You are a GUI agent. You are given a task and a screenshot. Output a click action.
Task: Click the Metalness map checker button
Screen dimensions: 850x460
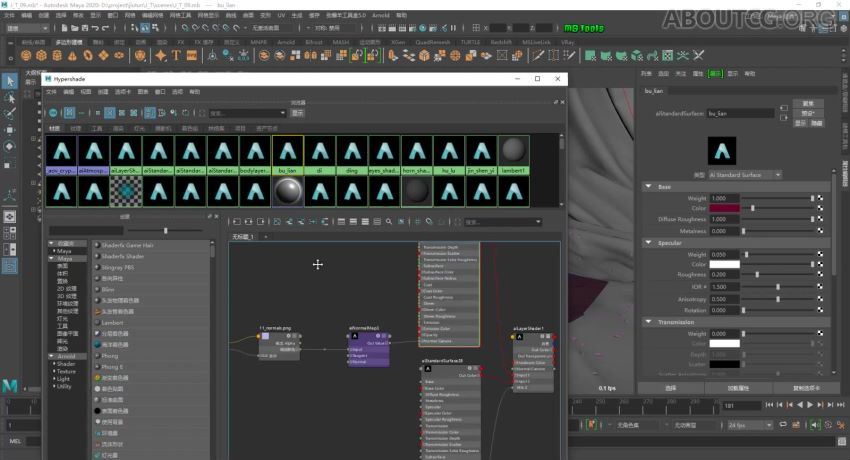[820, 231]
